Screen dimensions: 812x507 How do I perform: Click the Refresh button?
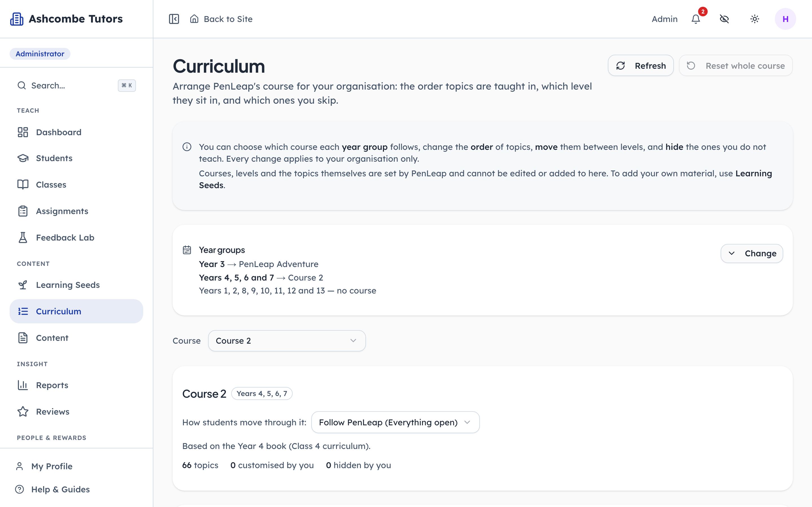coord(641,65)
